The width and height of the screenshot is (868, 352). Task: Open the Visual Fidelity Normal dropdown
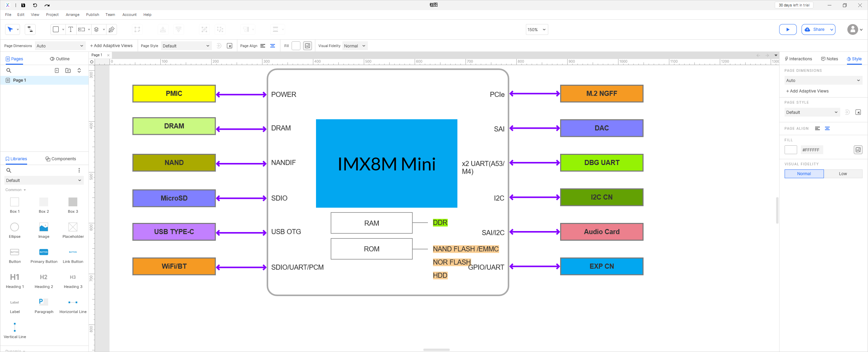tap(355, 46)
